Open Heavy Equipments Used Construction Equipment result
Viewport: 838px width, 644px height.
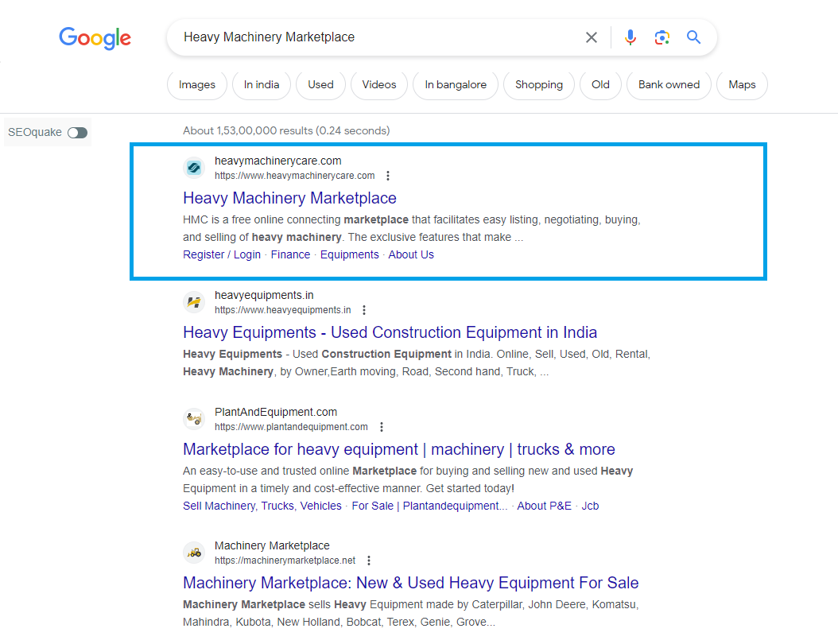390,332
